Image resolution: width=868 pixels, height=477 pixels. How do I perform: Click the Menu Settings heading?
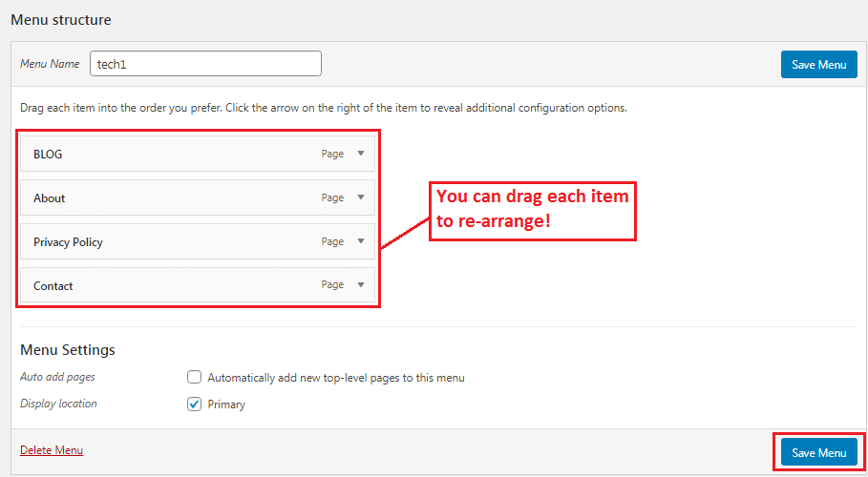point(67,350)
